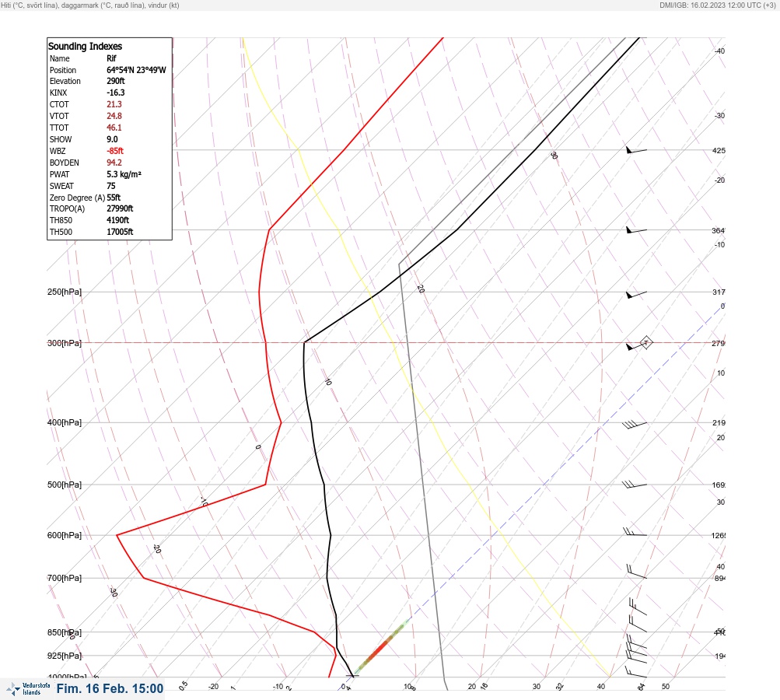Click the wind barb at 600 hPa
This screenshot has width=780, height=700.
635,532
